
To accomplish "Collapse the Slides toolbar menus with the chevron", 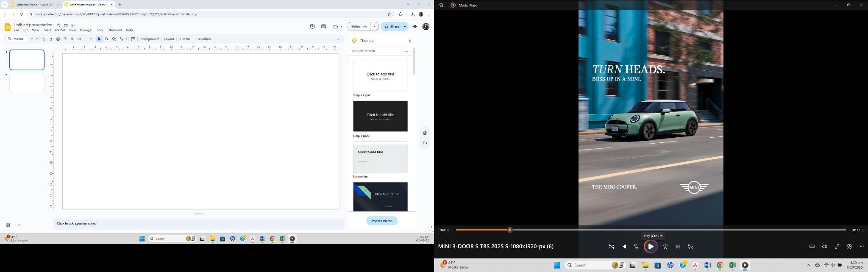I will click(338, 39).
